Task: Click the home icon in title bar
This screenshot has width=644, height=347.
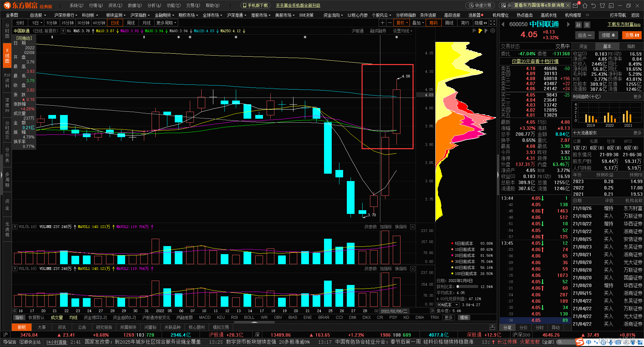Action: click(585, 5)
